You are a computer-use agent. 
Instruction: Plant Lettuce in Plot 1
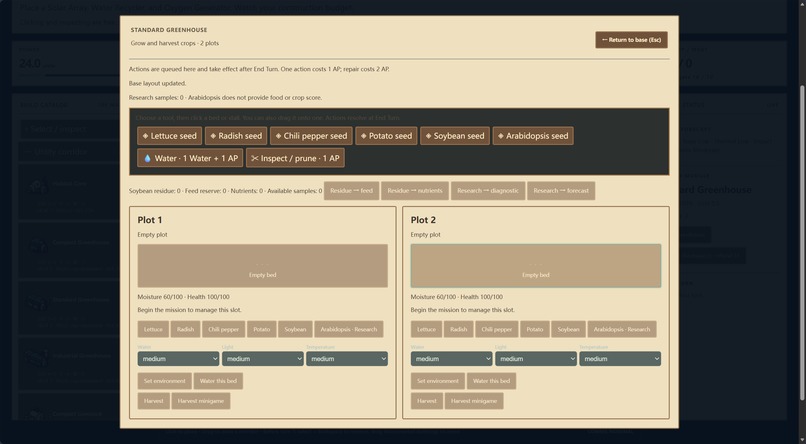pos(153,329)
